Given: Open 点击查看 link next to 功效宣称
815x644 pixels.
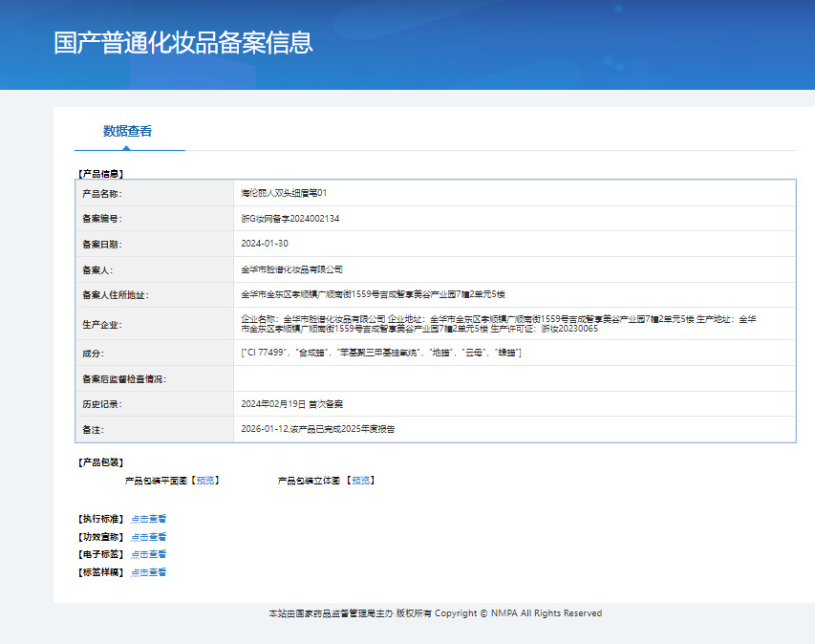Looking at the screenshot, I should (149, 537).
